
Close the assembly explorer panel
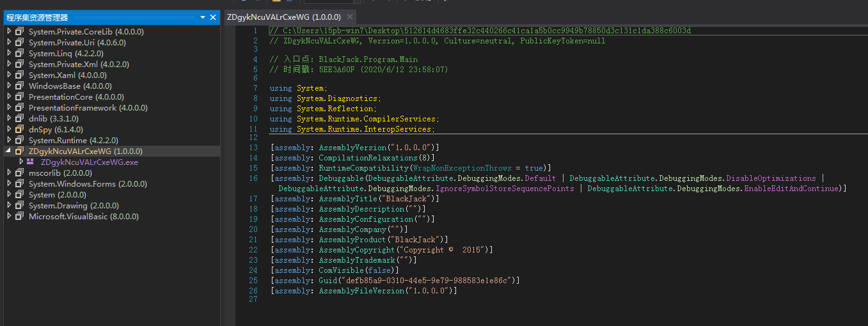(x=213, y=17)
